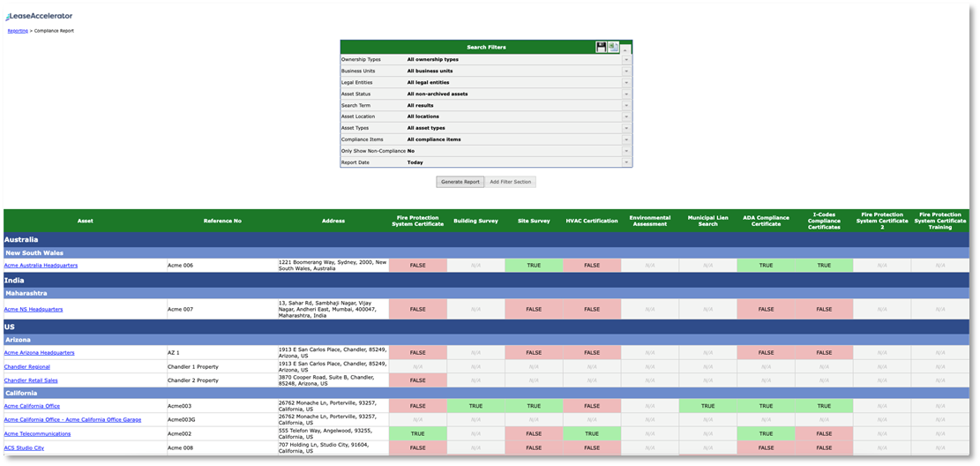Image resolution: width=980 pixels, height=466 pixels.
Task: Expand the Asset Location filter dropdown
Action: [626, 116]
